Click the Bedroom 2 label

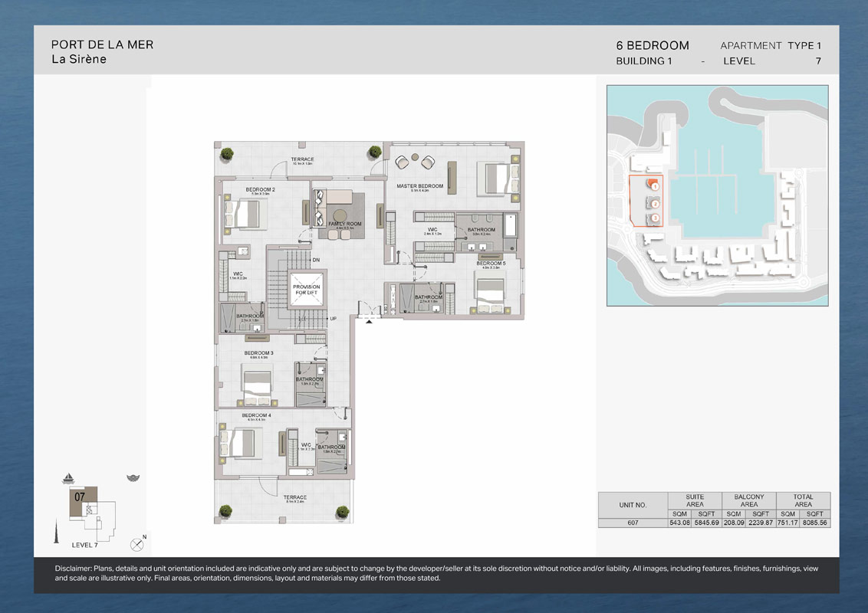(260, 189)
